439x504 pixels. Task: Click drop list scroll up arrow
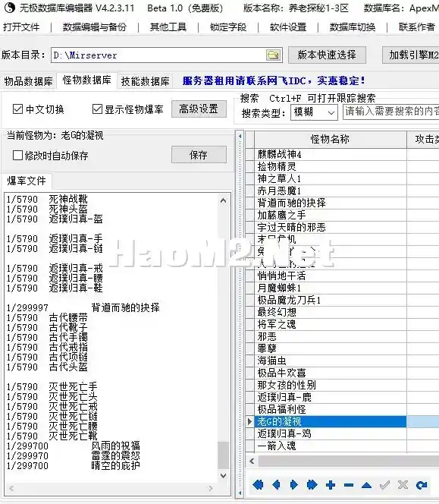224,201
